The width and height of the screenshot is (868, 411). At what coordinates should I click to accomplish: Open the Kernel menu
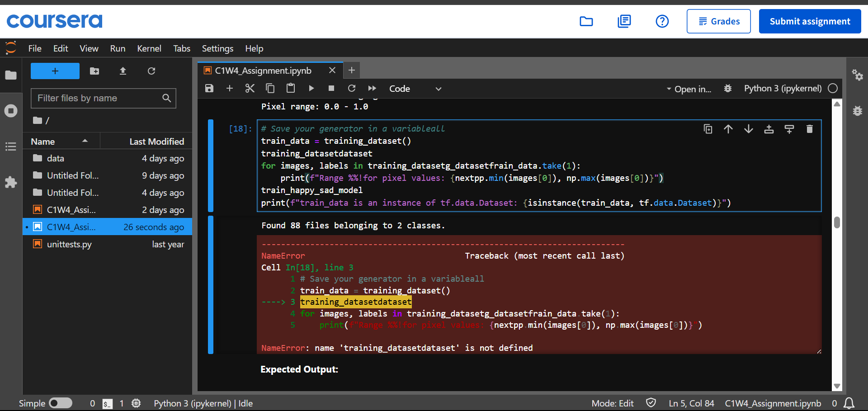149,48
